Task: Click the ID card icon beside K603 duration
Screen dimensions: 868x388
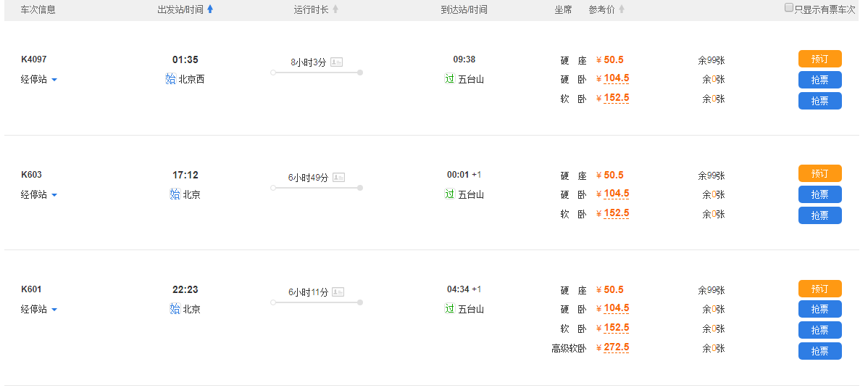Action: click(338, 178)
